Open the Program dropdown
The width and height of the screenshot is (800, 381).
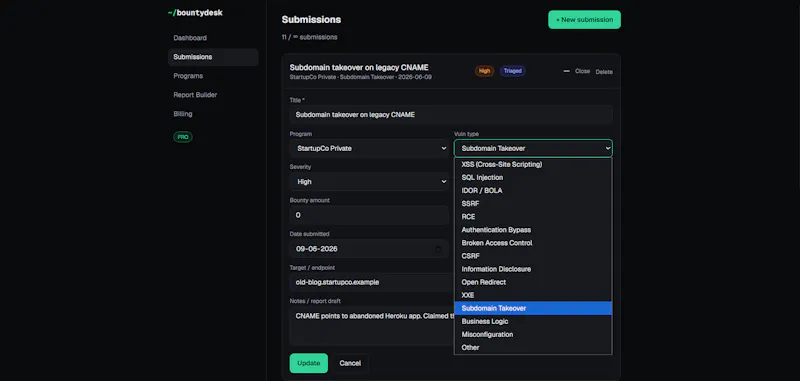[x=369, y=148]
